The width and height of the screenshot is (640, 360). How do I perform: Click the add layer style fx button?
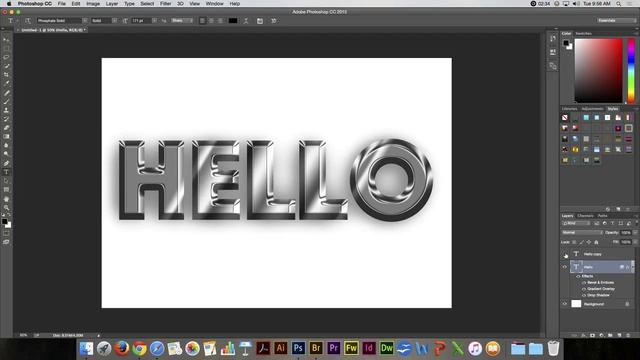(583, 335)
